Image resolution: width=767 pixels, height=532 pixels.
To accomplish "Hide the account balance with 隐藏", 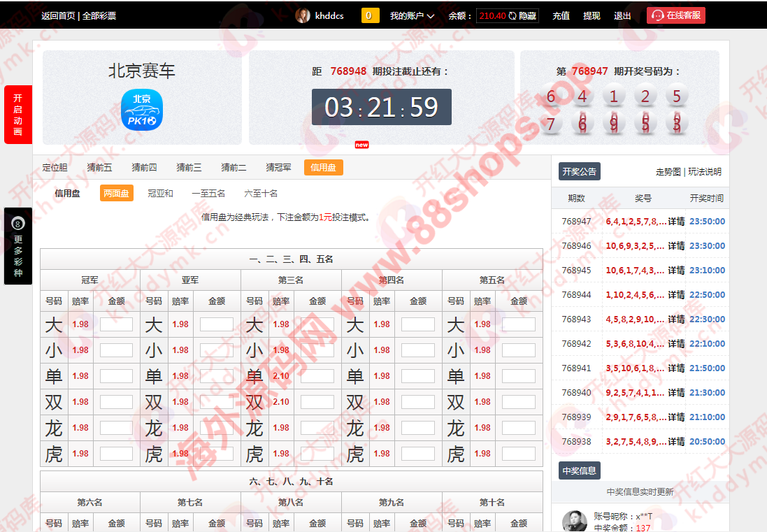I will (x=528, y=16).
